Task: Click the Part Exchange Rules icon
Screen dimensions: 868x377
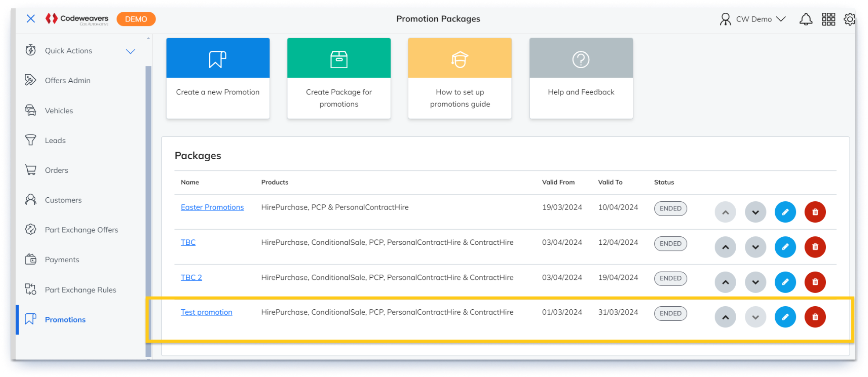Action: point(30,289)
